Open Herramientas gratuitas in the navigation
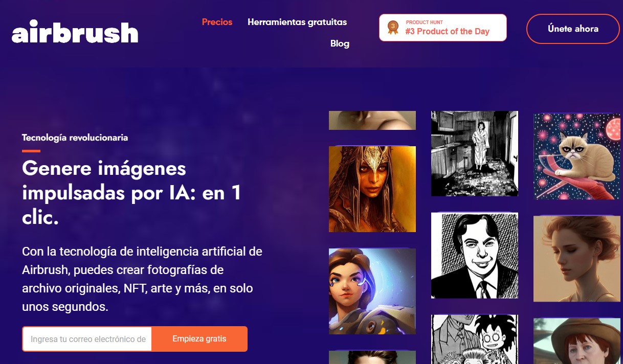 point(297,22)
